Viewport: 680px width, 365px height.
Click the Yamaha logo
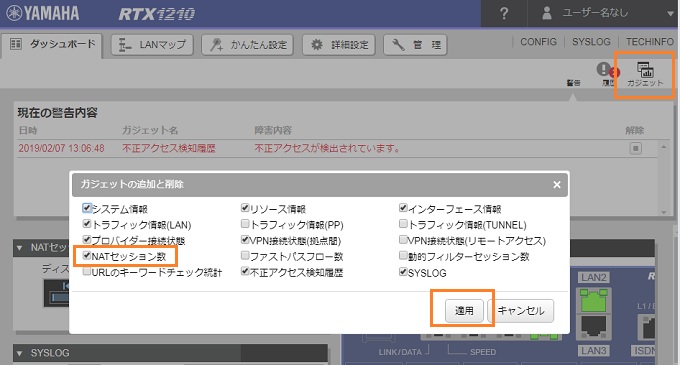click(43, 13)
